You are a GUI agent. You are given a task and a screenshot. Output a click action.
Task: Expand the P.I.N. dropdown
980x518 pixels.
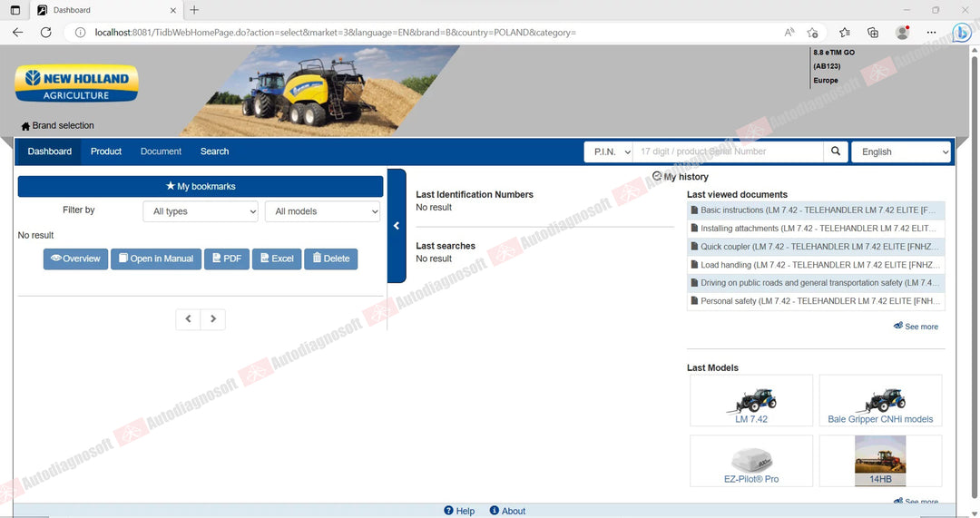pos(609,151)
